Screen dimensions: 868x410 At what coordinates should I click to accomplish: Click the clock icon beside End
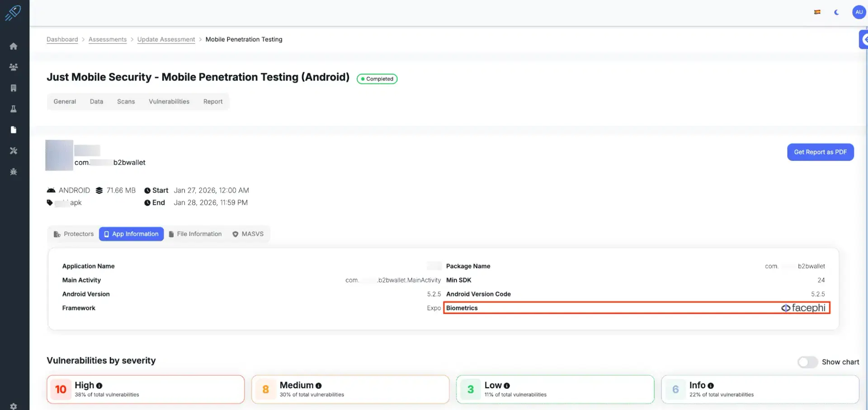147,203
